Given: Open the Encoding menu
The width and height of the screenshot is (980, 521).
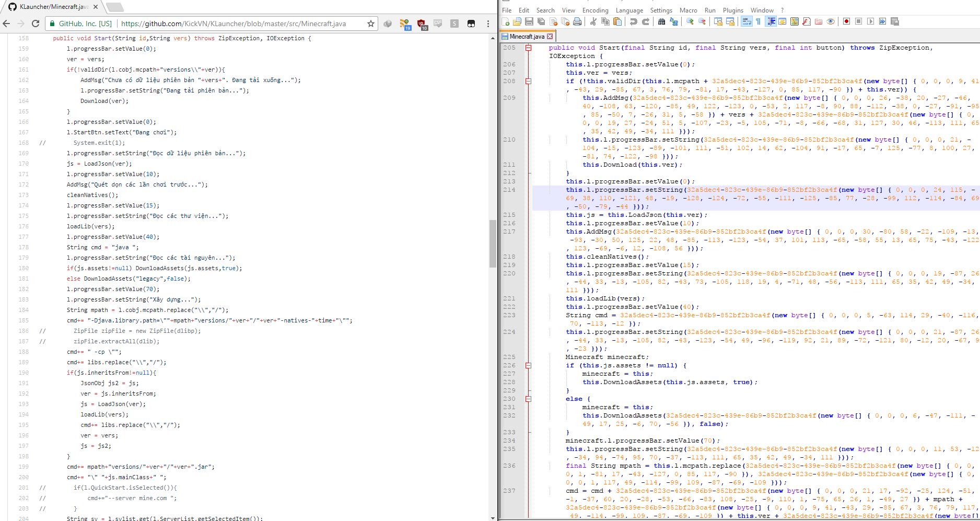Looking at the screenshot, I should point(595,10).
